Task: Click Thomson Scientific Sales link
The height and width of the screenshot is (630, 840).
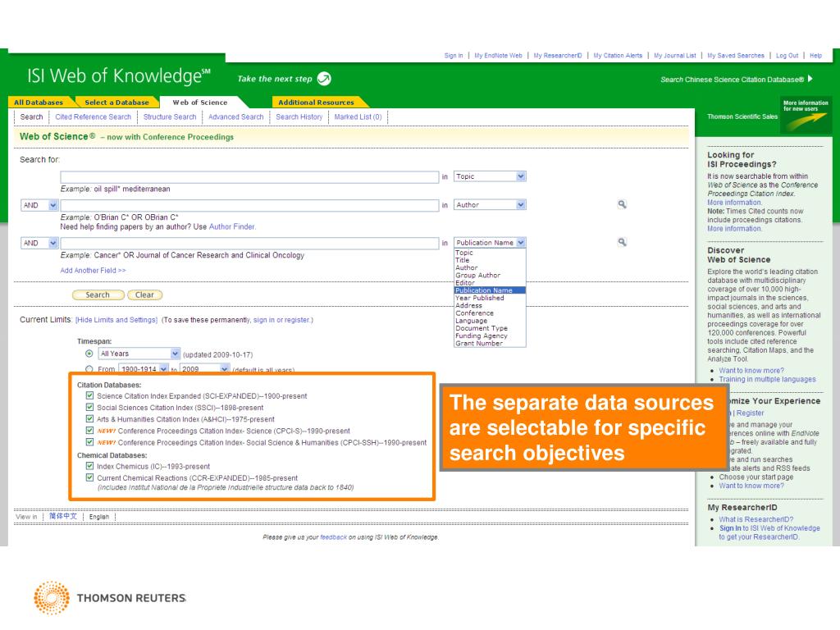Action: pyautogui.click(x=742, y=116)
